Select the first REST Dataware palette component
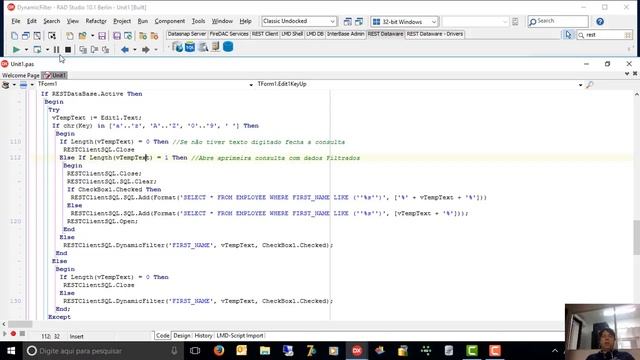The image size is (640, 360). pos(178,47)
